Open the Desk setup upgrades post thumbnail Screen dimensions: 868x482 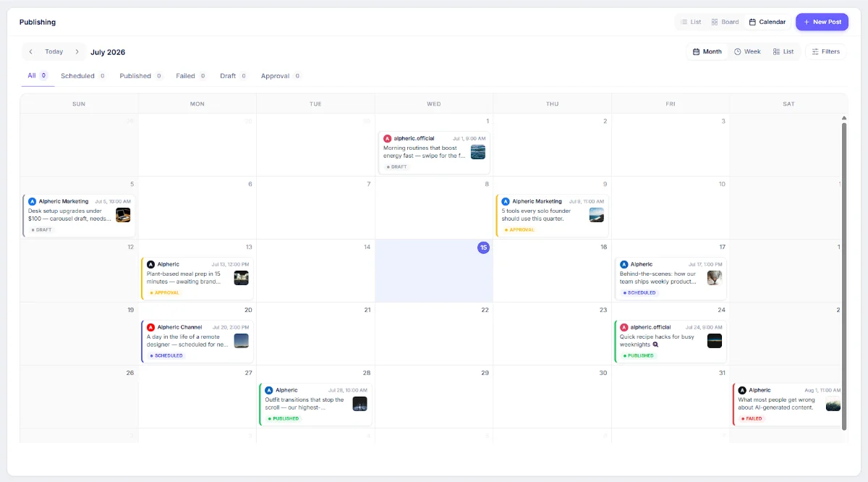point(123,215)
